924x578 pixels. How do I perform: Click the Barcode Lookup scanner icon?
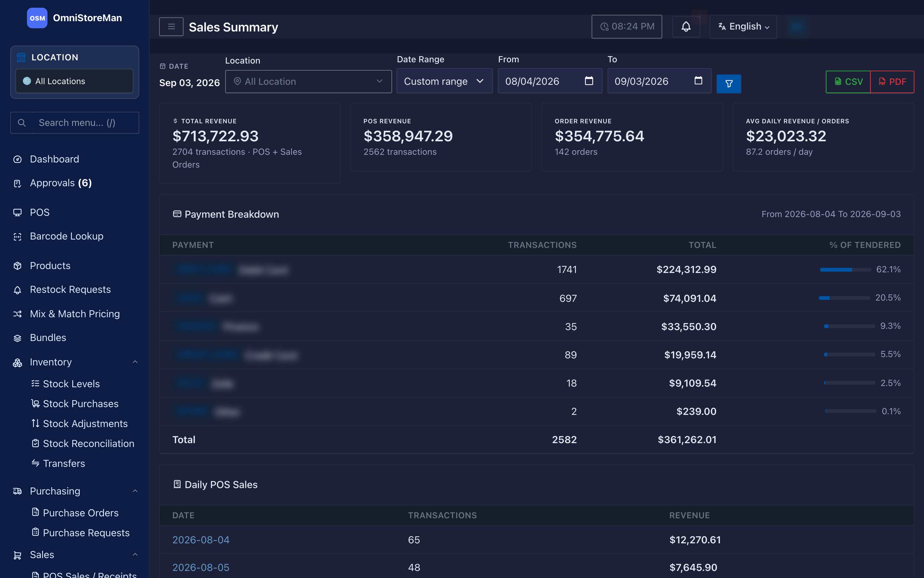(17, 237)
